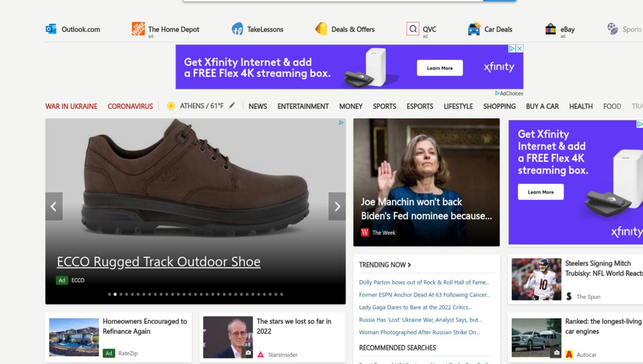Click the eBay shopping bag icon
643x364 pixels.
pyautogui.click(x=551, y=29)
